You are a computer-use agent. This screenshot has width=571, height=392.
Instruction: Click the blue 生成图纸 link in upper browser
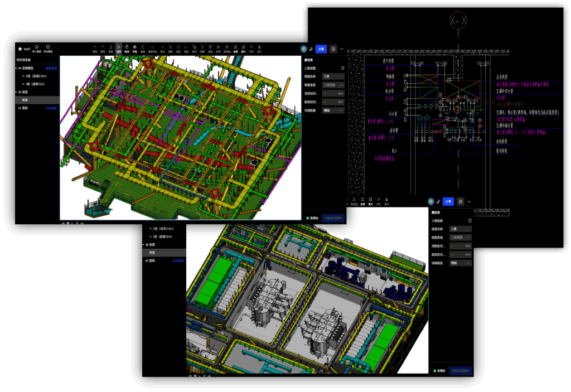pyautogui.click(x=51, y=108)
